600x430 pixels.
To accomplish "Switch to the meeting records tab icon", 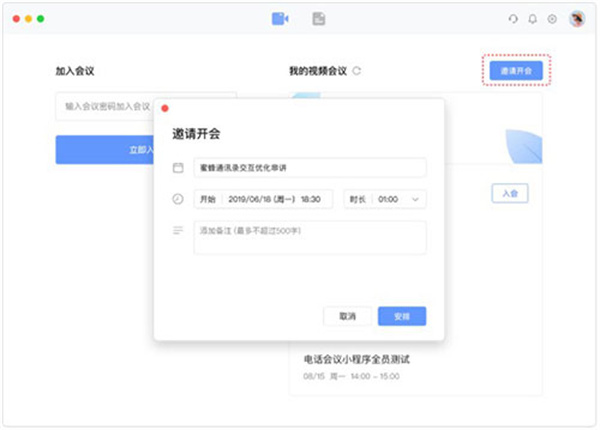I will coord(319,18).
